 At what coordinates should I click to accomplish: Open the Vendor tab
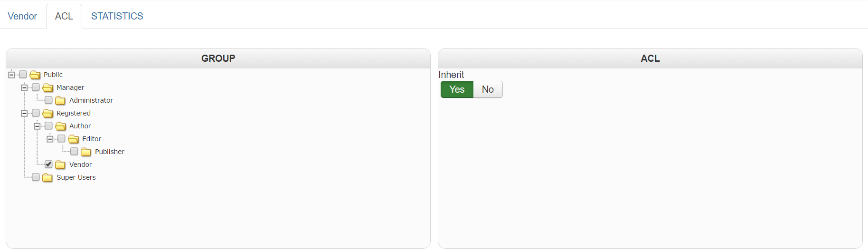[22, 16]
